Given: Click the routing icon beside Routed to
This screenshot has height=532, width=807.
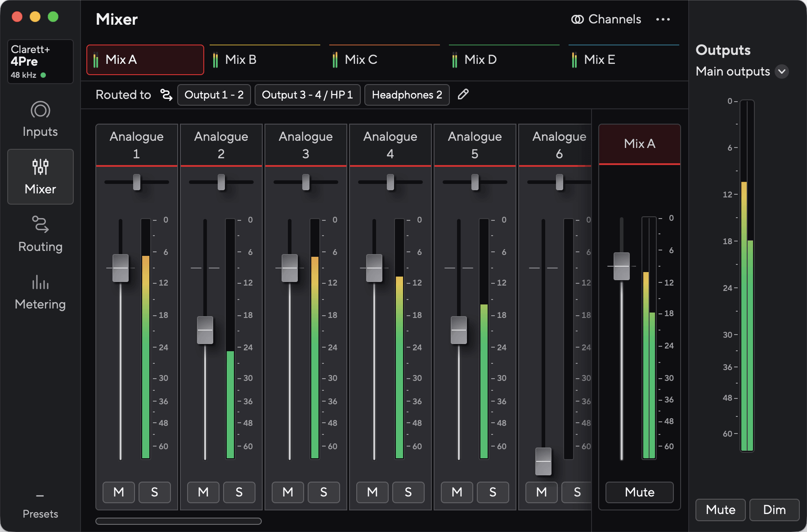Looking at the screenshot, I should [x=166, y=95].
